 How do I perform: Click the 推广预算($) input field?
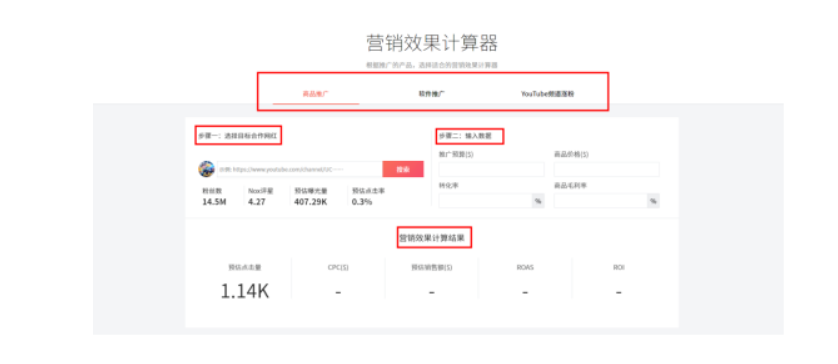click(491, 169)
